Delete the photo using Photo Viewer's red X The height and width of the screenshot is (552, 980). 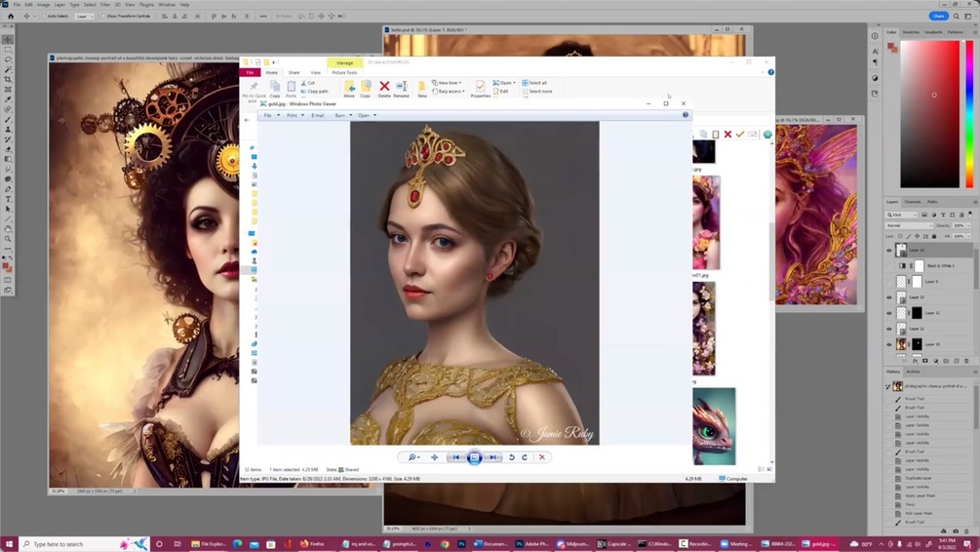tap(542, 456)
